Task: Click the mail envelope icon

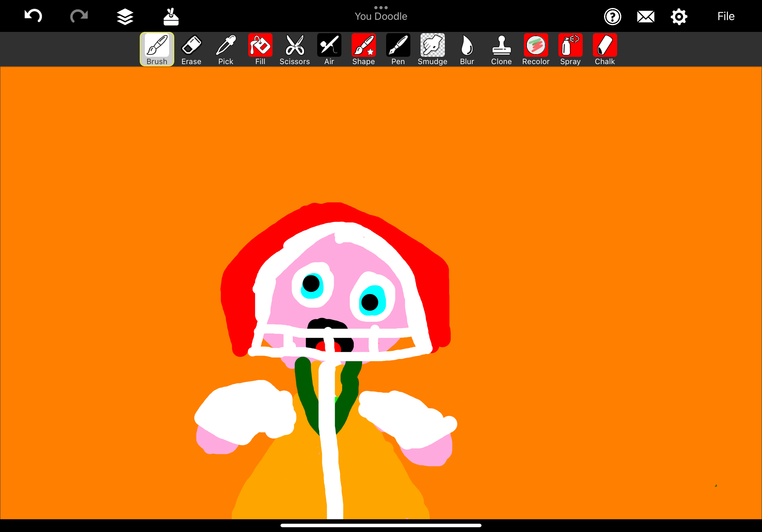Action: 646,17
